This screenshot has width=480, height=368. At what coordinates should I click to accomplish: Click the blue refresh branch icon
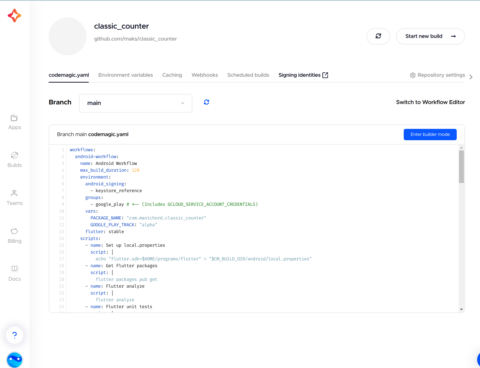coord(206,102)
